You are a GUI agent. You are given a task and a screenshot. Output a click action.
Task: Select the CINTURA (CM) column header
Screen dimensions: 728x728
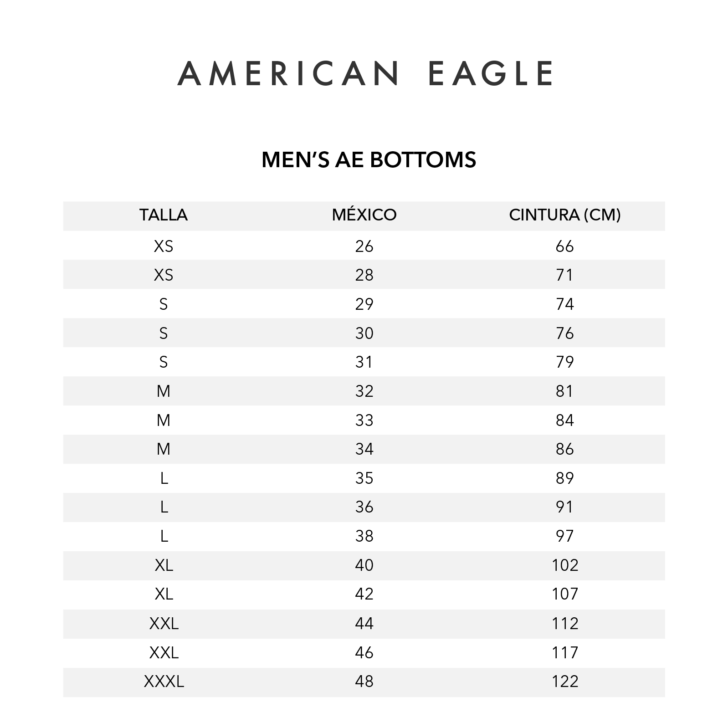[x=564, y=215]
